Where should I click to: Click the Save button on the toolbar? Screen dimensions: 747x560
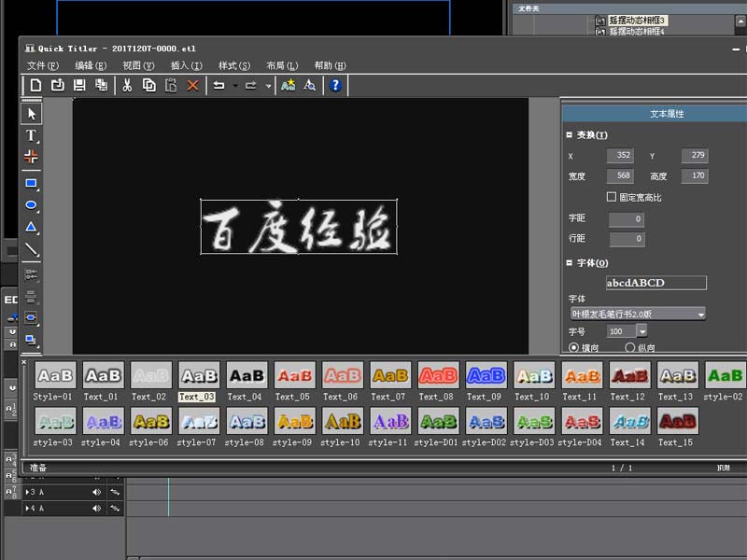[80, 85]
